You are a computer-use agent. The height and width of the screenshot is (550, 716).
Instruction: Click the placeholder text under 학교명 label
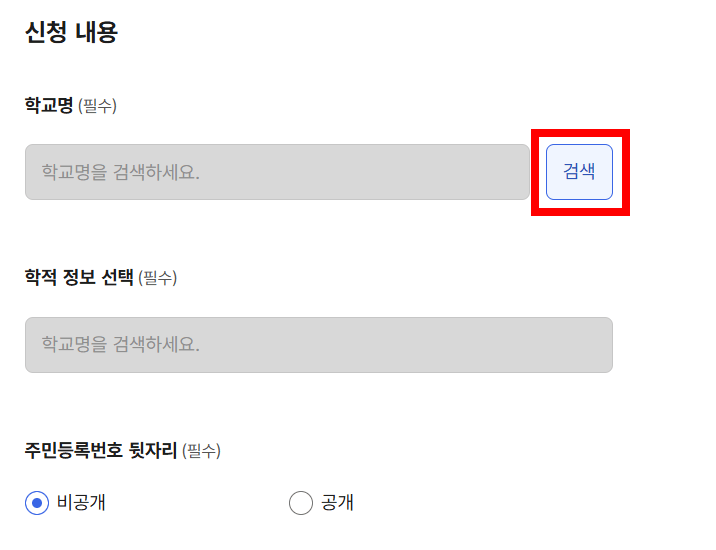(x=120, y=172)
